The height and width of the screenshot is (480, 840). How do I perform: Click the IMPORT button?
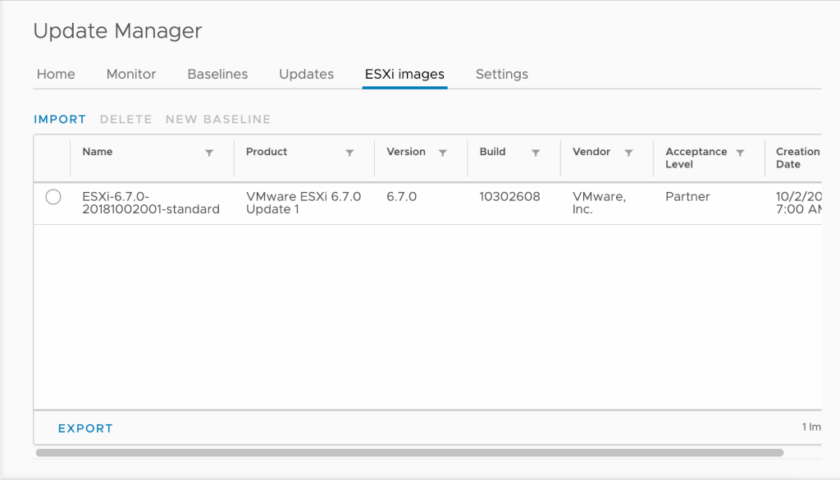(60, 119)
